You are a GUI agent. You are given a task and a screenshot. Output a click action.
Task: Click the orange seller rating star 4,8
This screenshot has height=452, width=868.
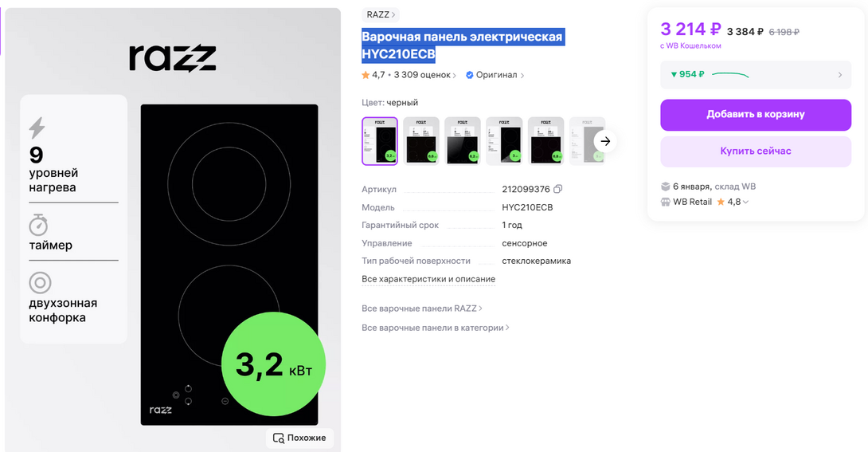(721, 202)
